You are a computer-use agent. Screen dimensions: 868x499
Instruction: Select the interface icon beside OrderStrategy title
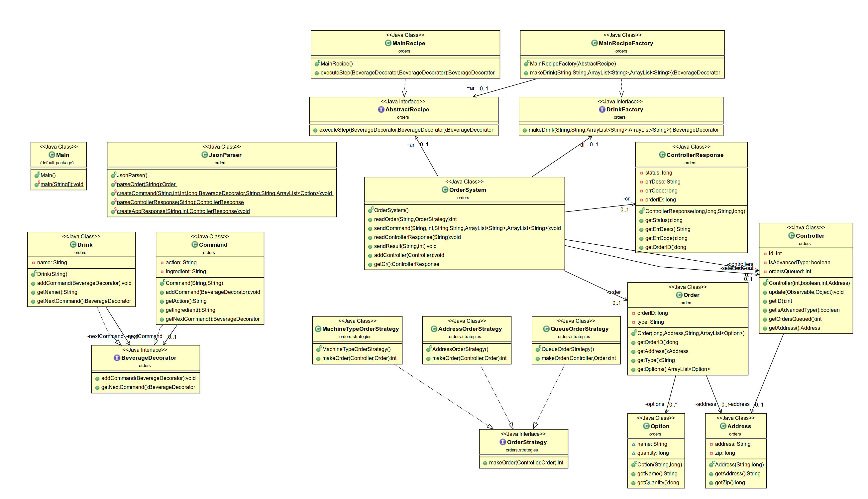click(503, 442)
